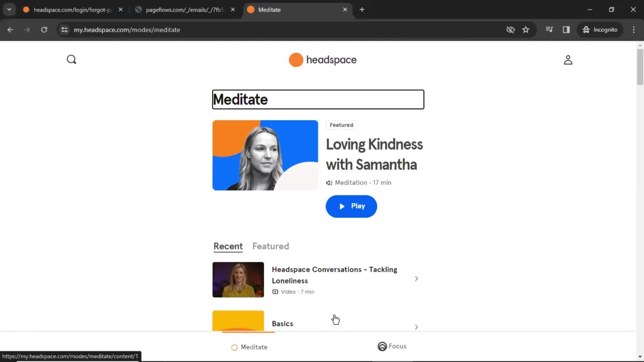Image resolution: width=644 pixels, height=362 pixels.
Task: Select the Recent tab
Action: (228, 246)
